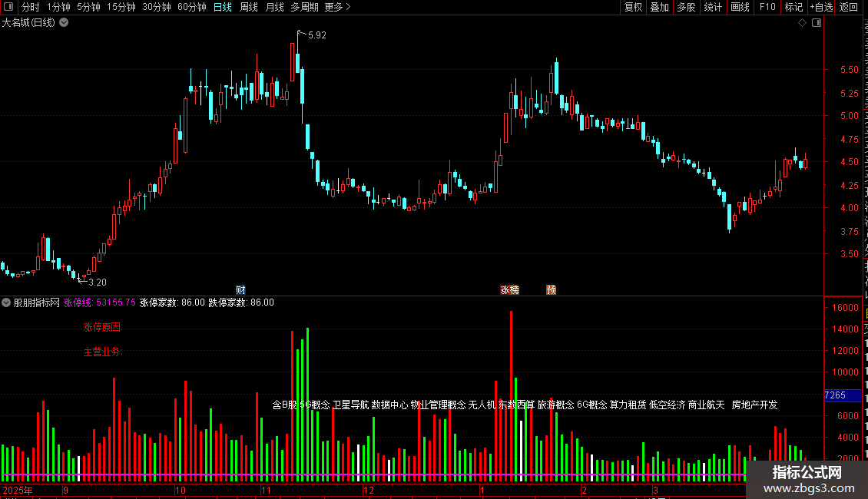Image resolution: width=868 pixels, height=499 pixels.
Task: Open dropdown arrow beside 大名城(日线) title
Action: (65, 23)
